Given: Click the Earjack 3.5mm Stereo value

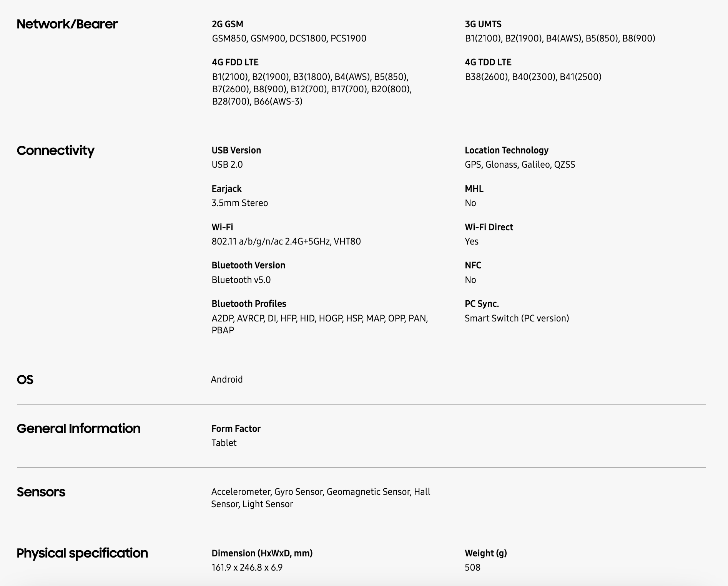Looking at the screenshot, I should point(240,203).
